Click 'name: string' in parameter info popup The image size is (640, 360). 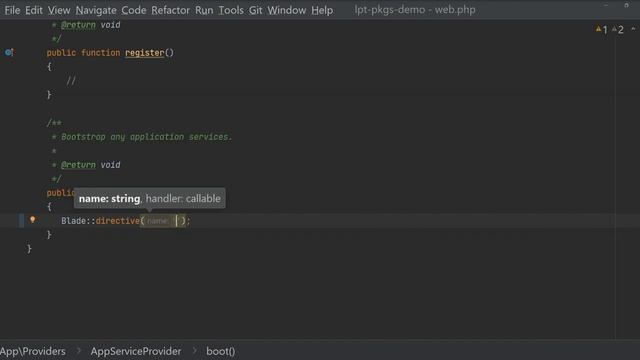pyautogui.click(x=109, y=199)
